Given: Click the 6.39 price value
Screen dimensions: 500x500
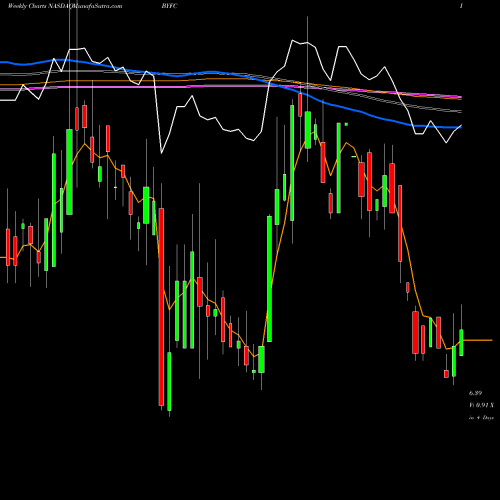Looking at the screenshot, I should click(475, 393).
